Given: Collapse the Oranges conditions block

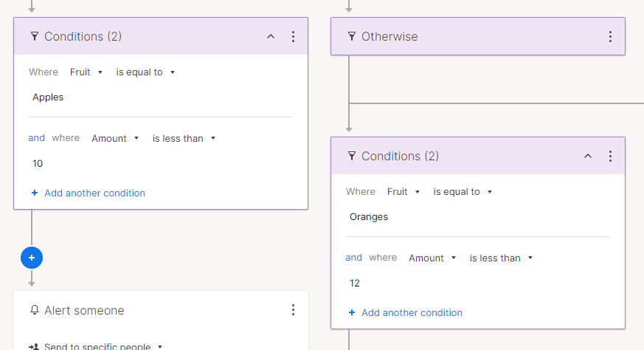Looking at the screenshot, I should pos(588,157).
